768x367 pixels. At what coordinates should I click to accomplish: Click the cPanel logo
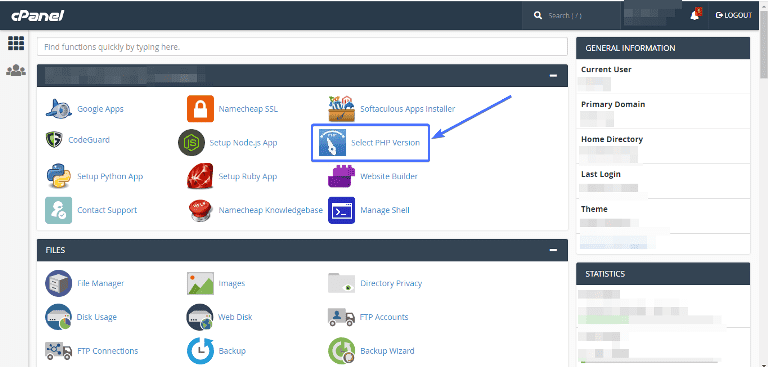pyautogui.click(x=38, y=16)
